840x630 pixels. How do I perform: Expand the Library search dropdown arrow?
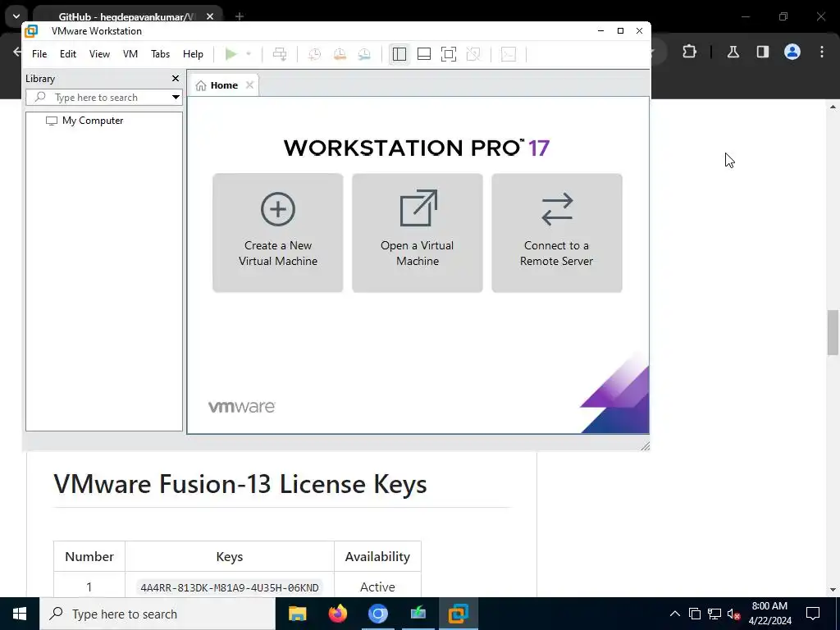coord(176,98)
